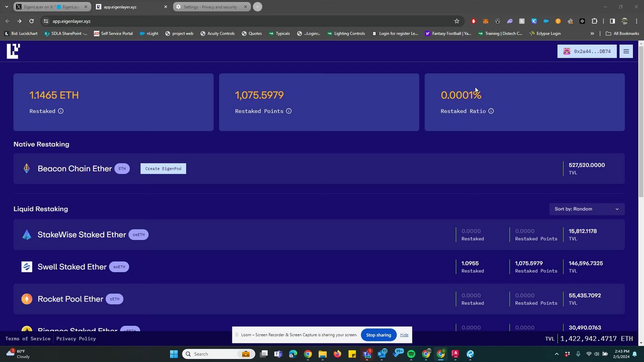Image resolution: width=644 pixels, height=362 pixels.
Task: Open the wallet address 0x2a44...DB74 button
Action: [x=587, y=51]
